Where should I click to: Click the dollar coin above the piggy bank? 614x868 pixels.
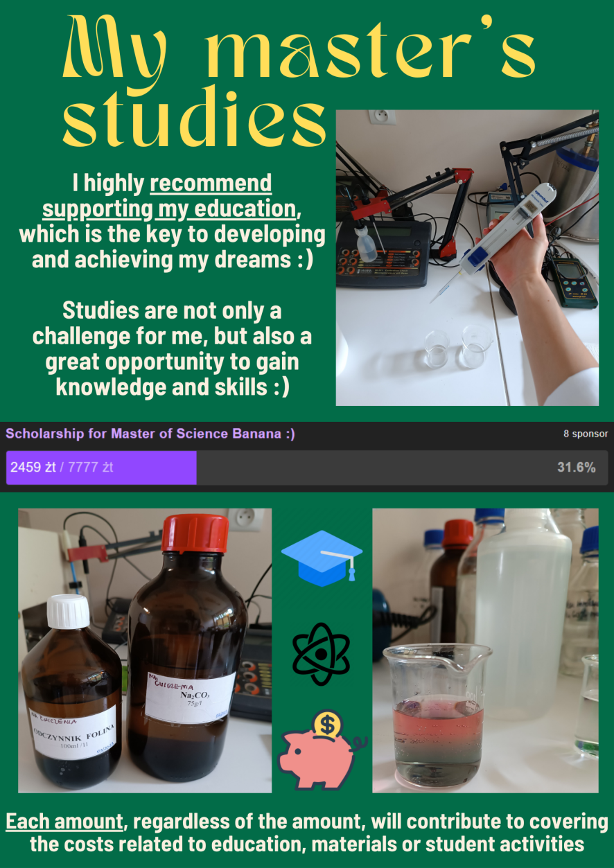(x=328, y=725)
